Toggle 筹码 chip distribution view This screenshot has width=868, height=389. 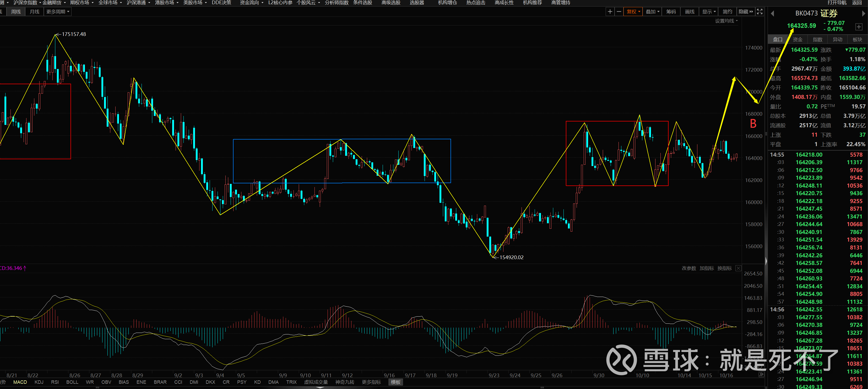point(671,12)
